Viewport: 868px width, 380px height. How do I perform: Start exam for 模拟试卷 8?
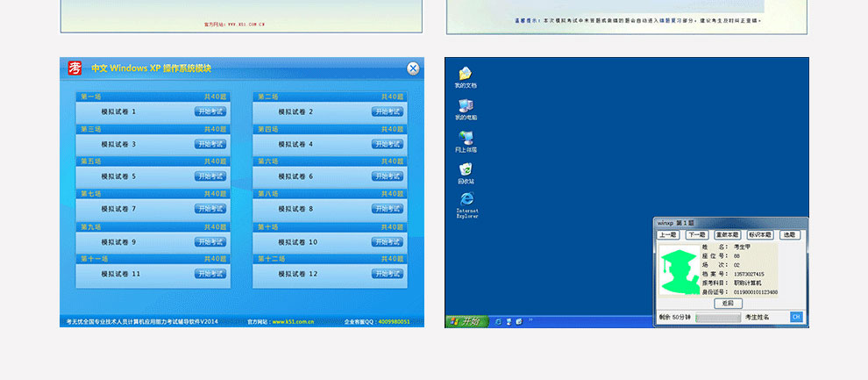(x=388, y=209)
